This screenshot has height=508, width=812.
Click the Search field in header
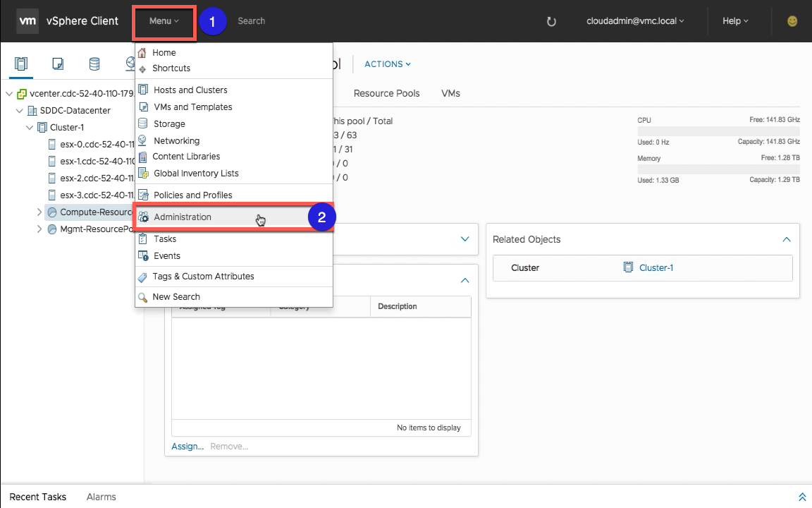252,21
